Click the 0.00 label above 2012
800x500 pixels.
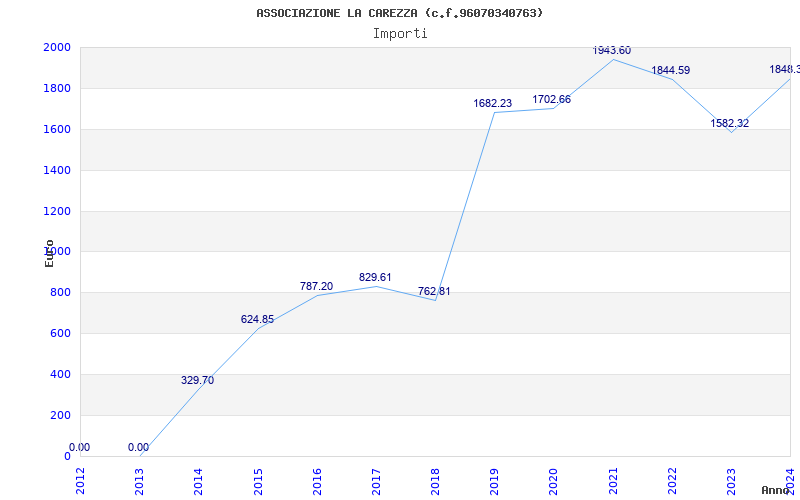[x=80, y=447]
